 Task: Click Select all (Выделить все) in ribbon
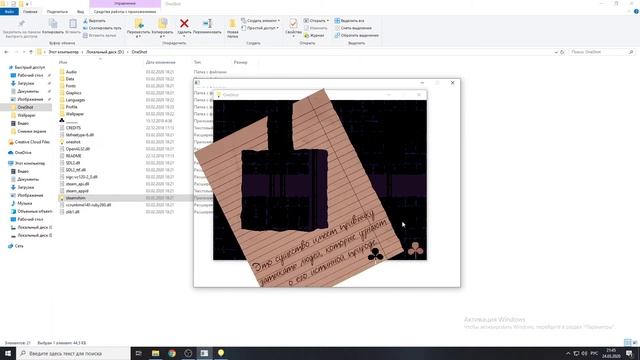click(349, 21)
